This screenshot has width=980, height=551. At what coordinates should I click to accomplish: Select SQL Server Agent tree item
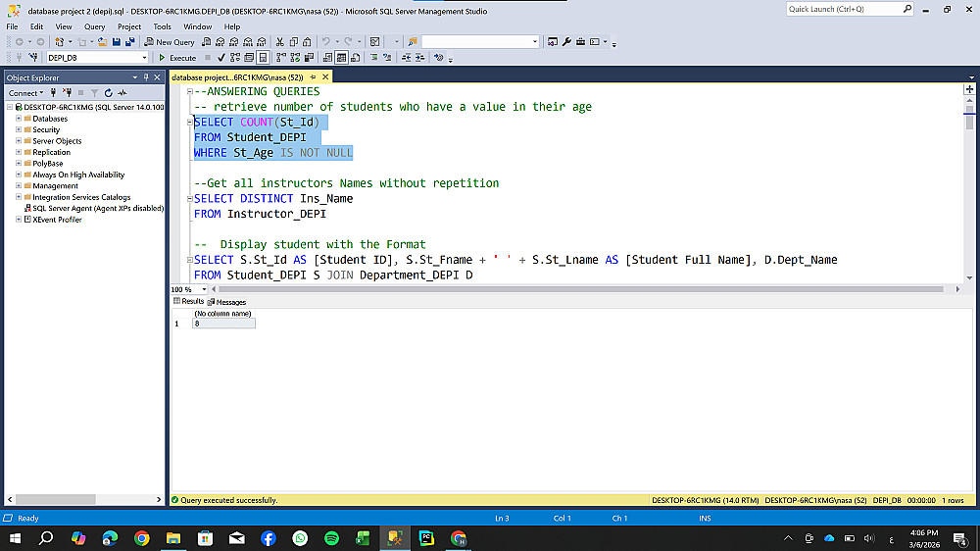pos(94,208)
